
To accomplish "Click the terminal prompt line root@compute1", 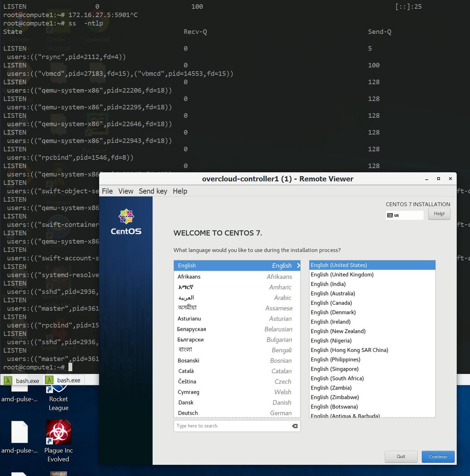I will 38,367.
